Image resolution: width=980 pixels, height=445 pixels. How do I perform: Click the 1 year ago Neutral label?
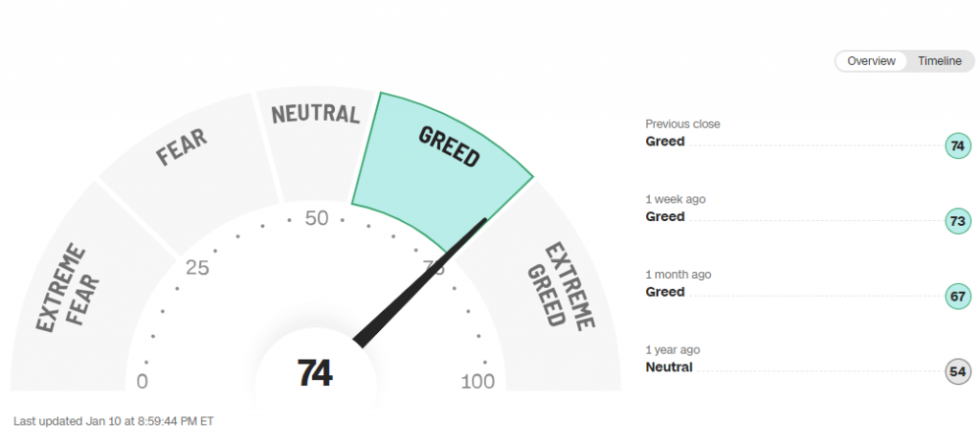(x=669, y=367)
